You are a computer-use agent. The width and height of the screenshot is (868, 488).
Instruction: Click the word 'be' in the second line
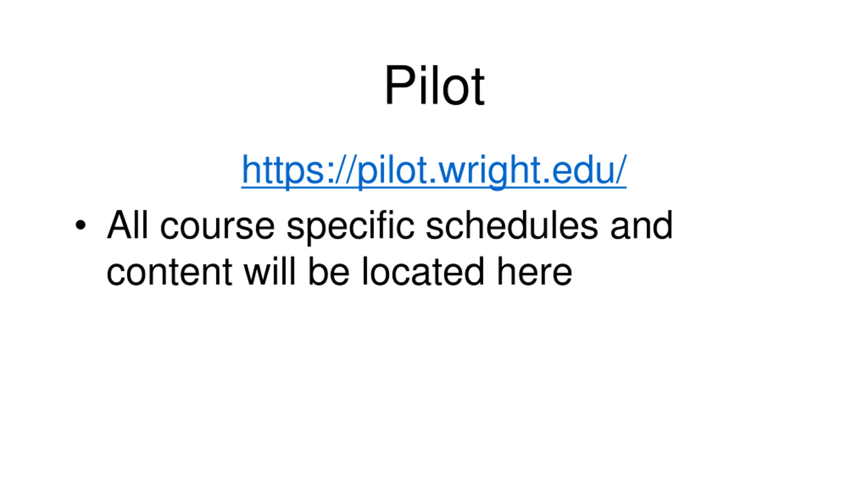(x=329, y=271)
